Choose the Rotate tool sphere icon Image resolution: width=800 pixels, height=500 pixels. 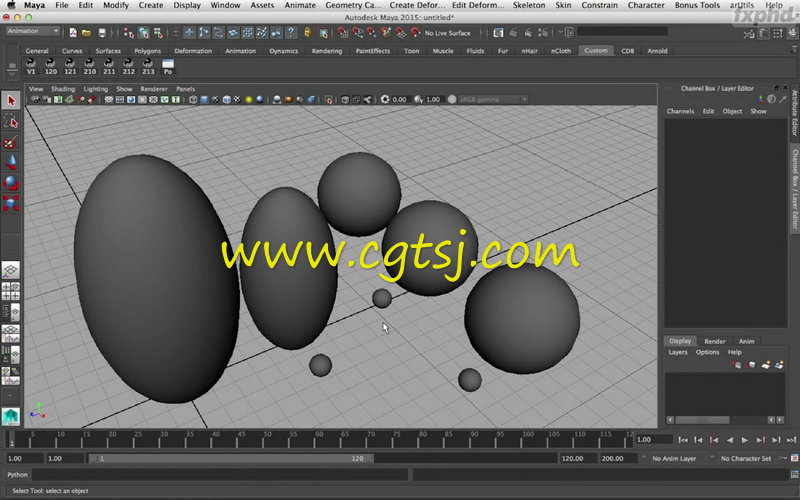(11, 183)
